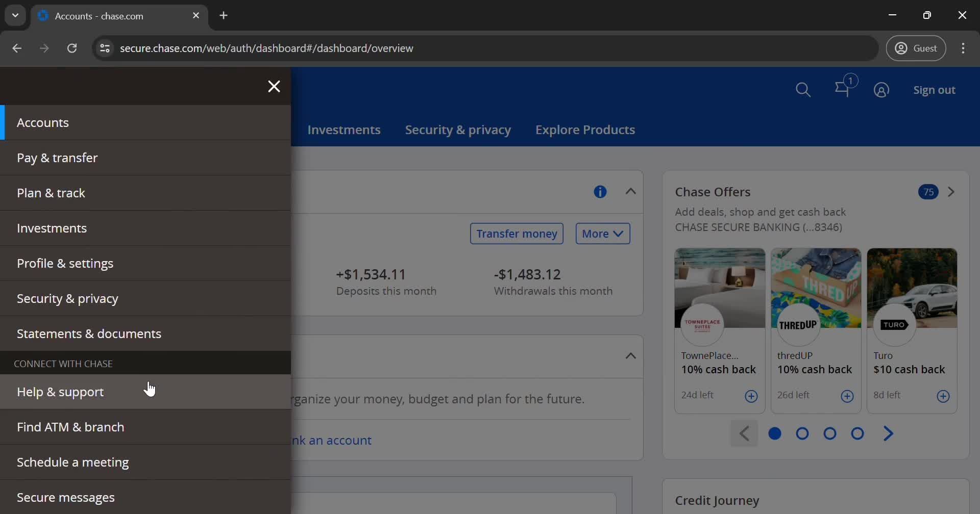Open the More dropdown next to Transfer money
This screenshot has width=980, height=514.
pyautogui.click(x=602, y=233)
